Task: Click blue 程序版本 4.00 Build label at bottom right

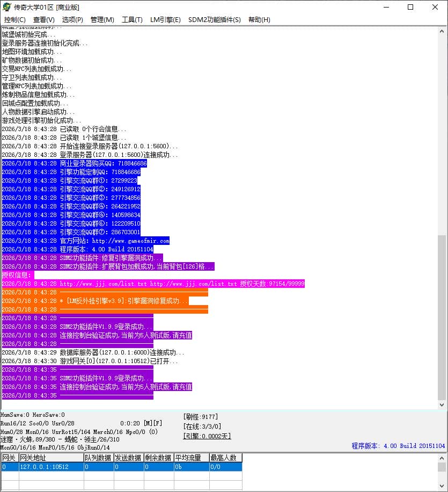Action: [398, 446]
